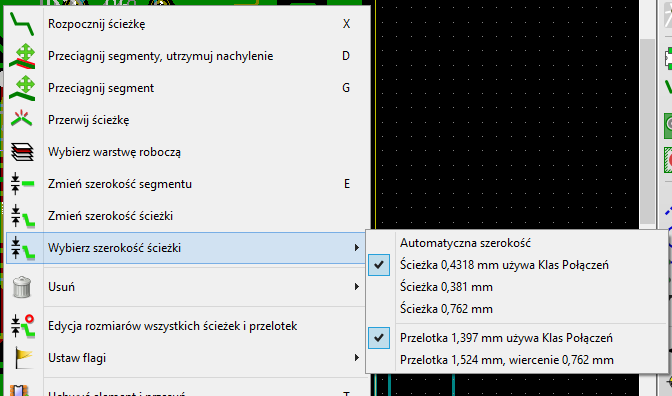Screen dimensions: 672x396
Task: Click the Zmień szerokość segmentu icon
Action: point(22,184)
